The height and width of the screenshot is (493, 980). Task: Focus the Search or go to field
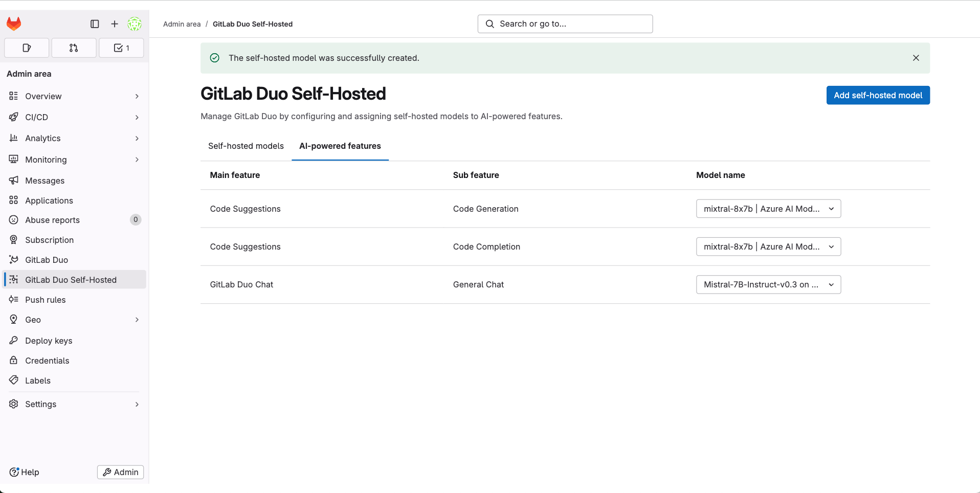pos(565,24)
